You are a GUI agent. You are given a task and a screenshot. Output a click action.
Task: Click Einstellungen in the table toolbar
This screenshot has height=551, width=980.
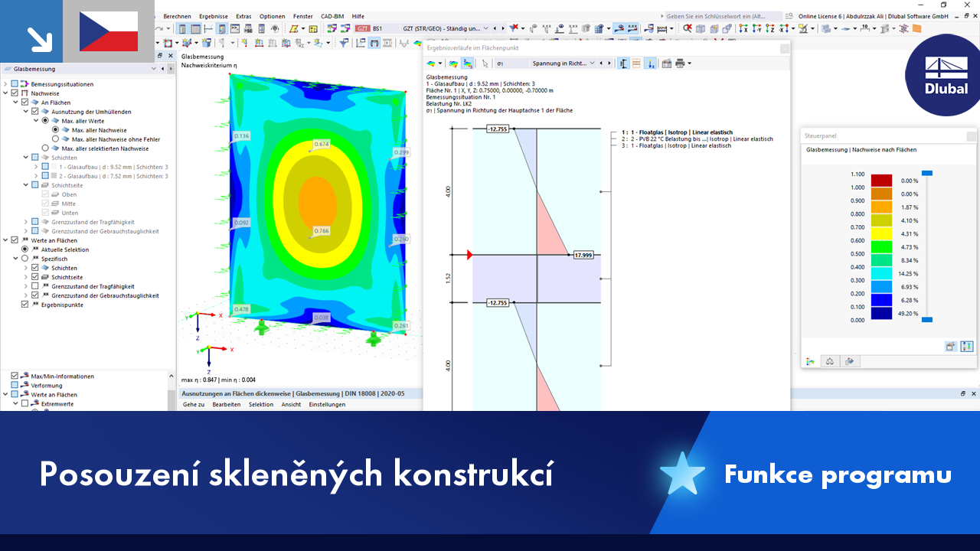[x=327, y=404]
